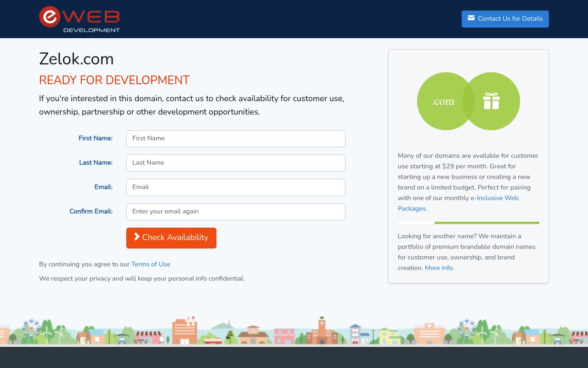Submit with the Check Availability button
Screen dimensions: 588x368
171,238
